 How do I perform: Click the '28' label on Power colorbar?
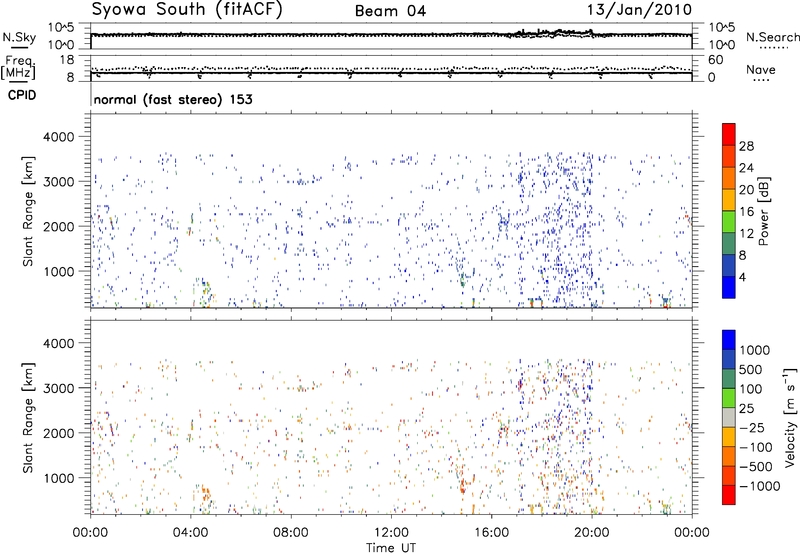click(746, 146)
